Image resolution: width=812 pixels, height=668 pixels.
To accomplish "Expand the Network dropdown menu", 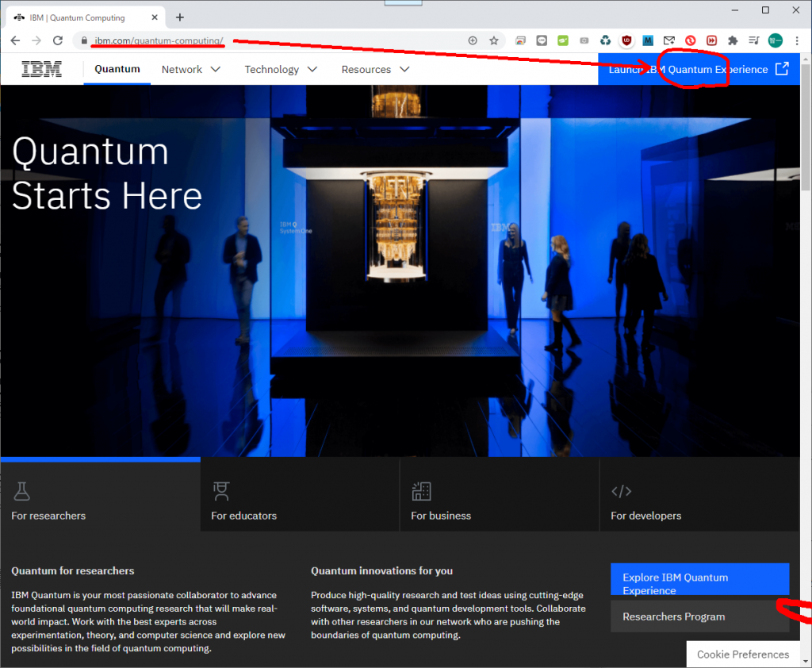I will [x=191, y=70].
